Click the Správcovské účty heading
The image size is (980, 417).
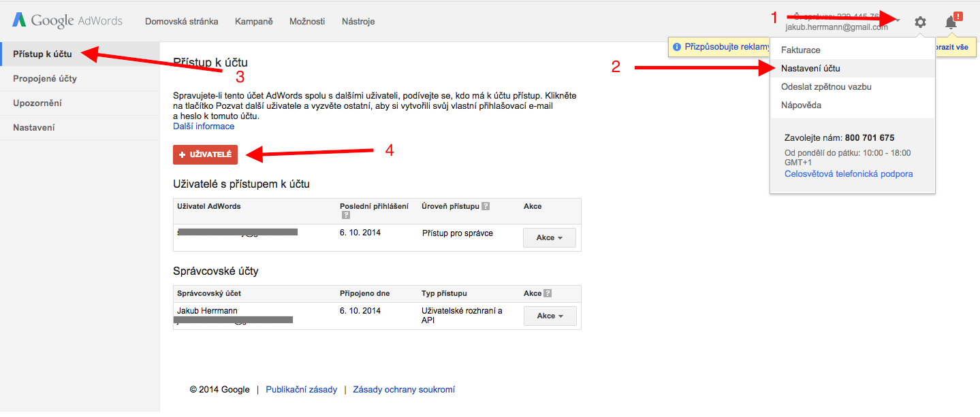pos(216,271)
